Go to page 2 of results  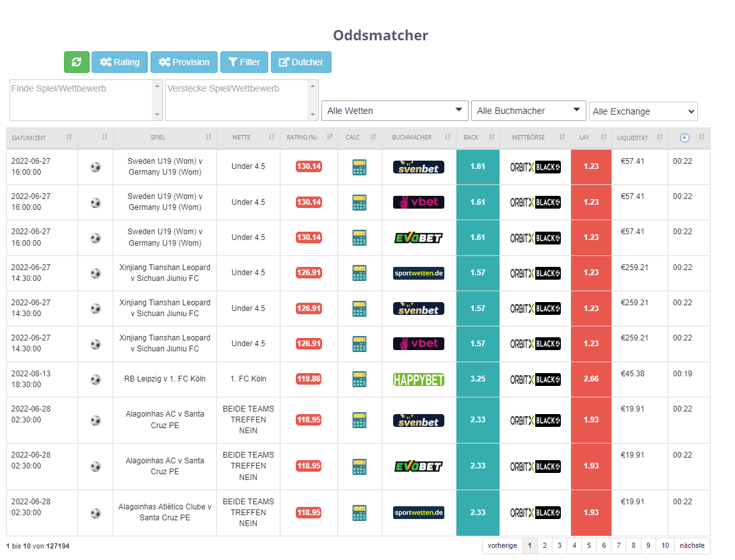[x=545, y=545]
